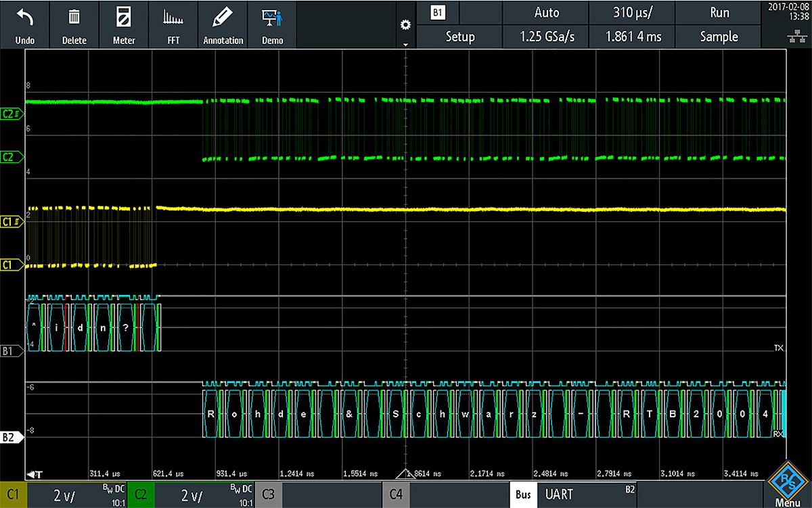
Task: Open the settings gear icon
Action: (405, 24)
